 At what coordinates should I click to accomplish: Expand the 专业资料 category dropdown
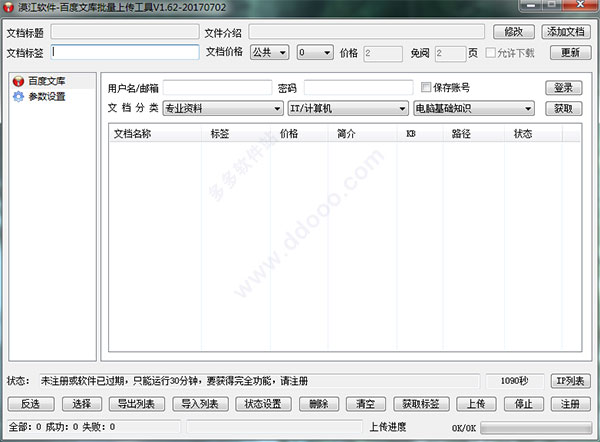pos(223,109)
